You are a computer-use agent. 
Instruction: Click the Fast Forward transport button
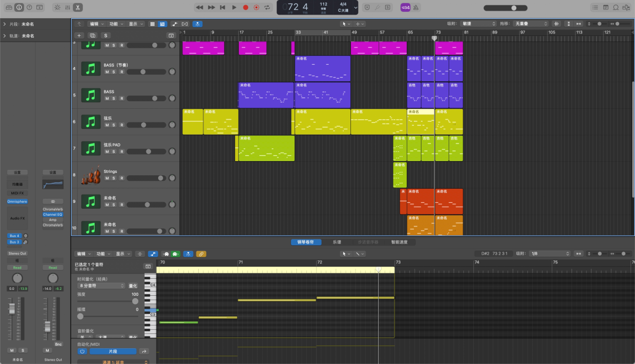click(x=211, y=7)
